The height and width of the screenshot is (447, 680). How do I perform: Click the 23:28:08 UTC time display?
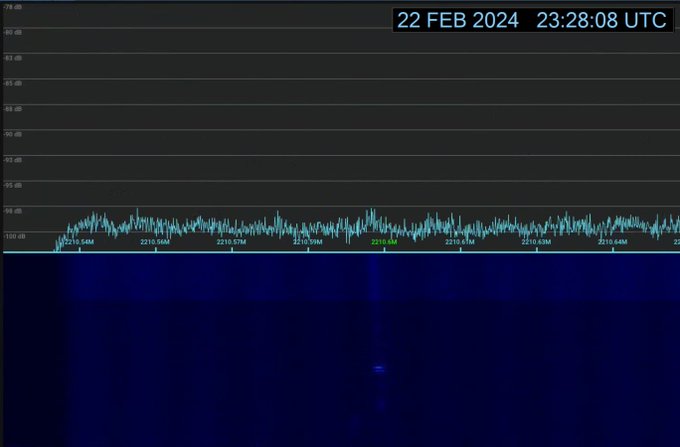(x=600, y=20)
